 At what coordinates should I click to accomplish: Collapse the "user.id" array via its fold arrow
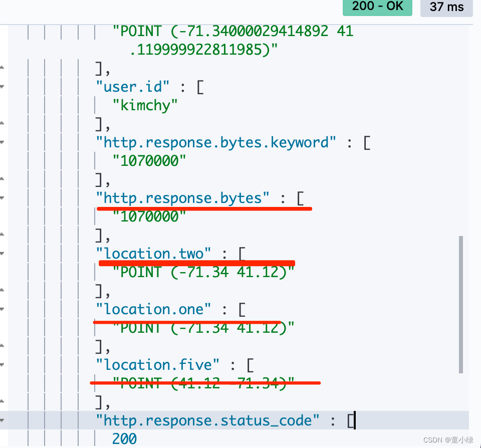point(3,86)
